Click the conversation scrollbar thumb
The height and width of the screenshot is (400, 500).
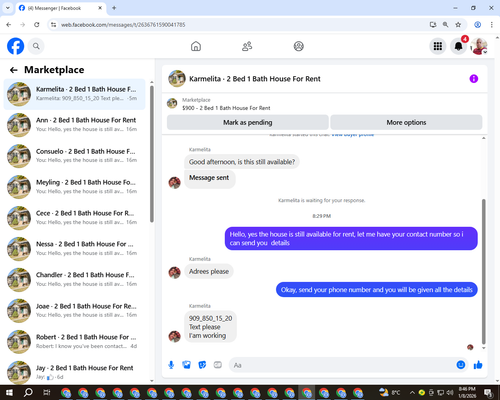point(484,272)
